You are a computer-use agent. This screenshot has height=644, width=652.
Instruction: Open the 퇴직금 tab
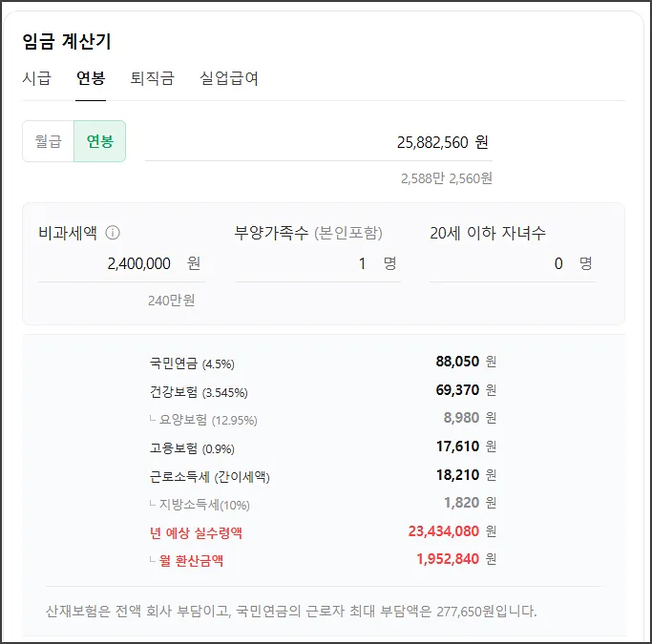click(x=152, y=78)
